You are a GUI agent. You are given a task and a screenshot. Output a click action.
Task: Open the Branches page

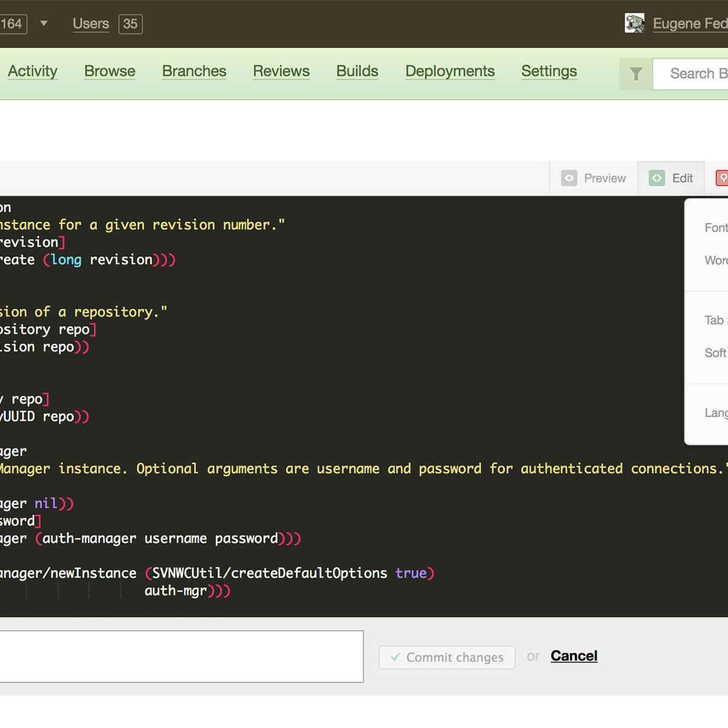click(x=194, y=71)
